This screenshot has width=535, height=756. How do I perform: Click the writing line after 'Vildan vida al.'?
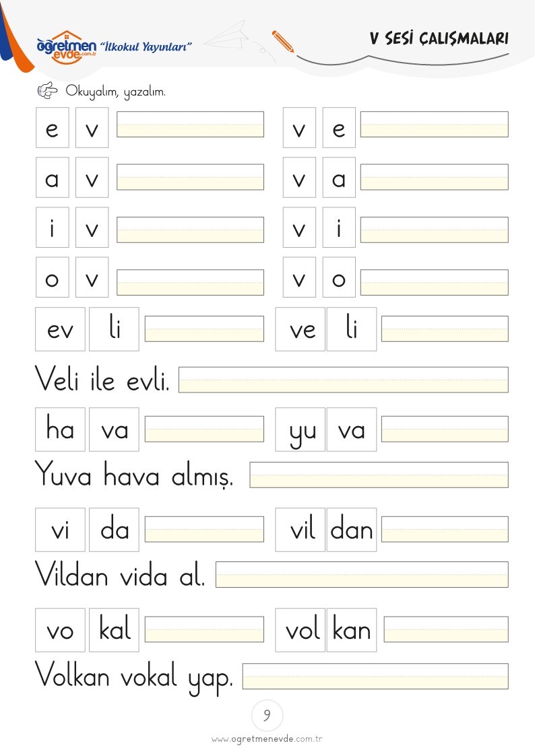(362, 575)
